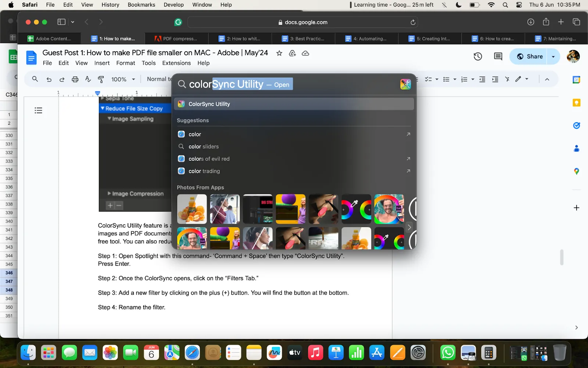Open Google Keep side panel

click(x=576, y=103)
